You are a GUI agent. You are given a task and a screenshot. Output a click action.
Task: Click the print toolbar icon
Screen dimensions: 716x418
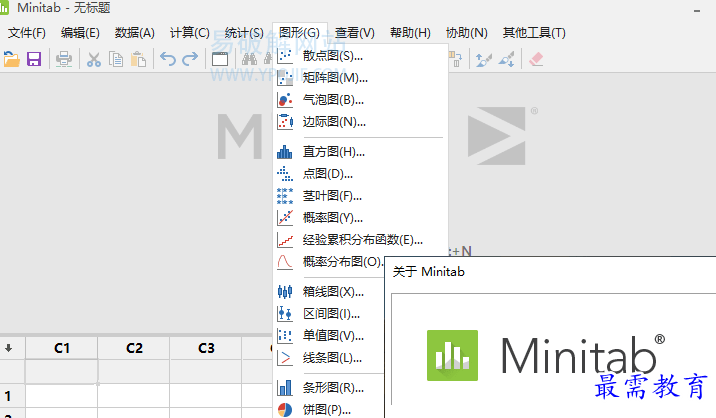click(x=64, y=59)
